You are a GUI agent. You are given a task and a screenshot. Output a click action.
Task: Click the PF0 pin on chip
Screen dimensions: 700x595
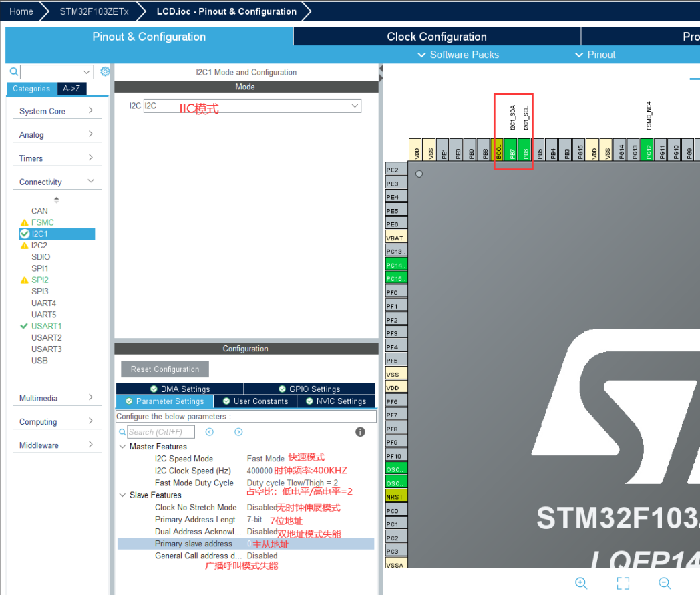(x=397, y=292)
